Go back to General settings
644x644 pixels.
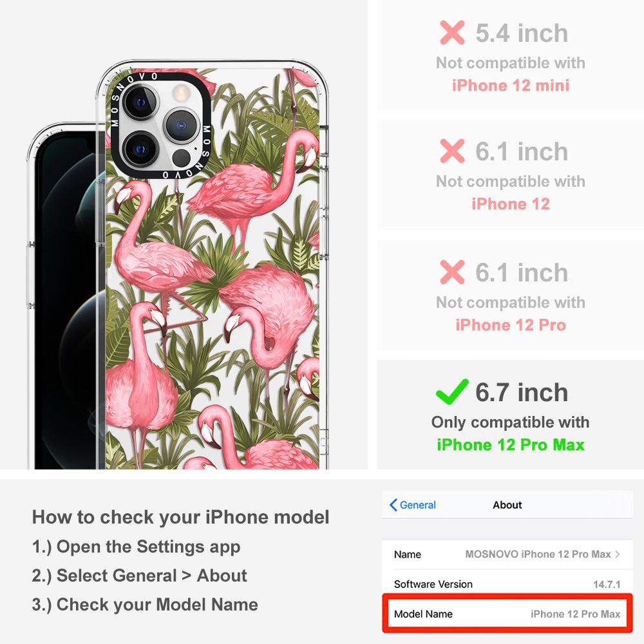413,505
